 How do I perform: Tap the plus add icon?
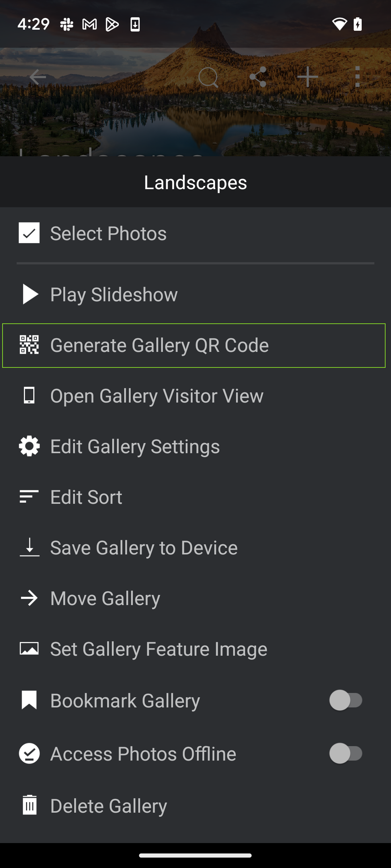pos(308,77)
